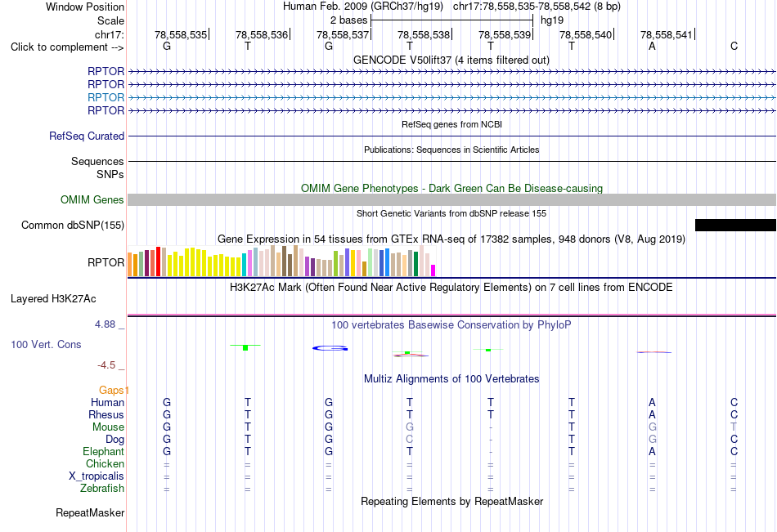Click the '2 bases' scale bar label
This screenshot has width=777, height=532.
click(x=349, y=20)
